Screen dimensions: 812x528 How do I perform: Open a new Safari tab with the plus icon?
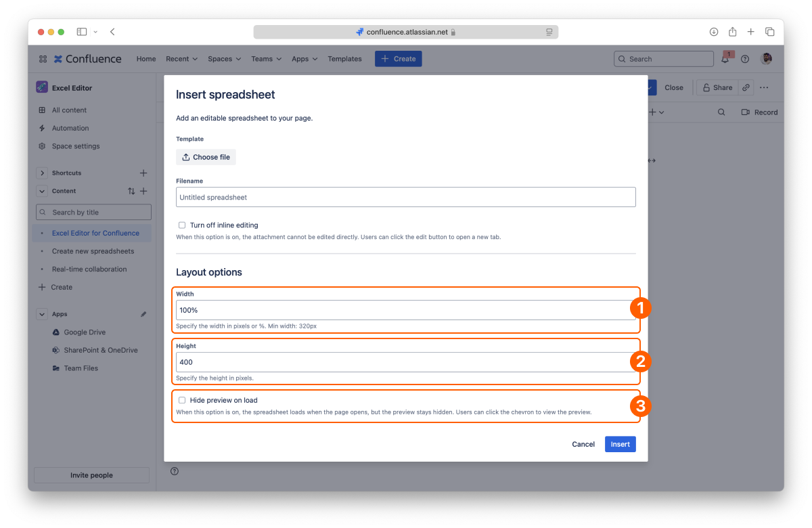[751, 32]
